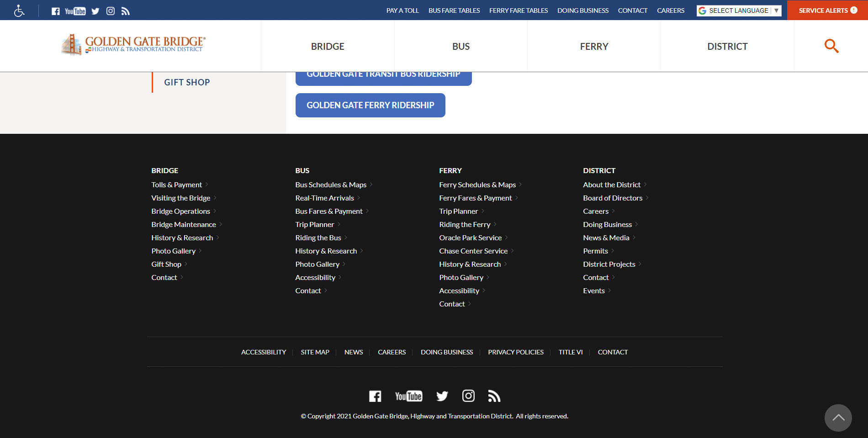The height and width of the screenshot is (438, 868).
Task: Click the Golden Gate Bridge logo
Action: point(133,45)
